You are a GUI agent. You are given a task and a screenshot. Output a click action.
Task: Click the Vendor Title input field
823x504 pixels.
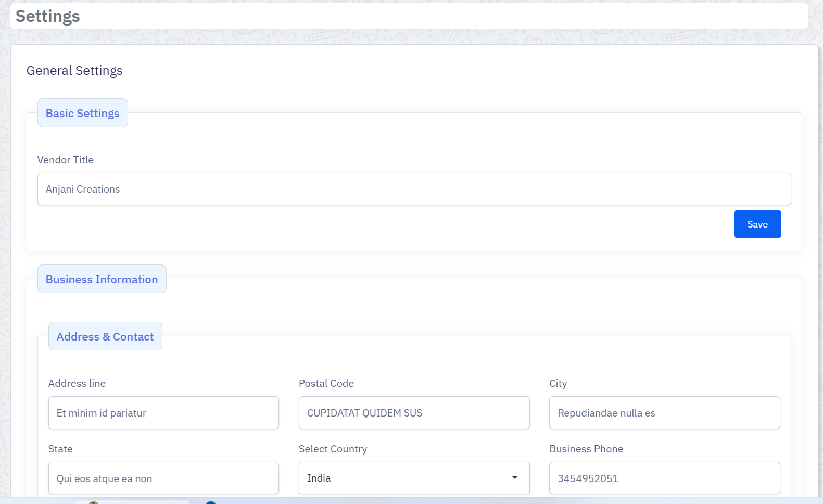coord(414,189)
